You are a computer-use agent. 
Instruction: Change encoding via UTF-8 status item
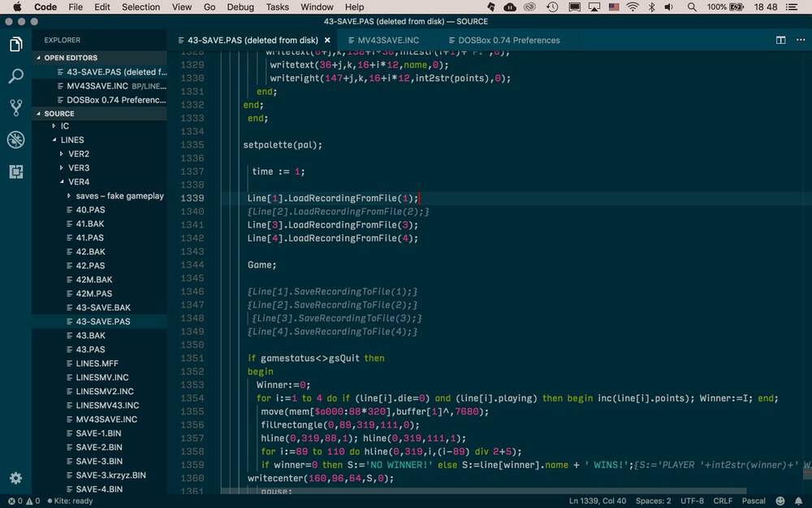692,501
